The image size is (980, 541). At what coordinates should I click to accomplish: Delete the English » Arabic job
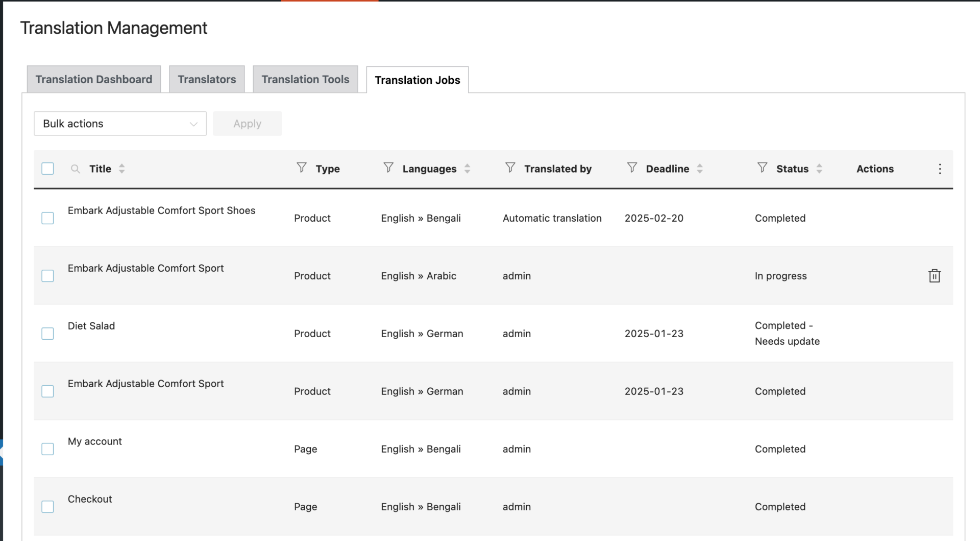coord(934,276)
